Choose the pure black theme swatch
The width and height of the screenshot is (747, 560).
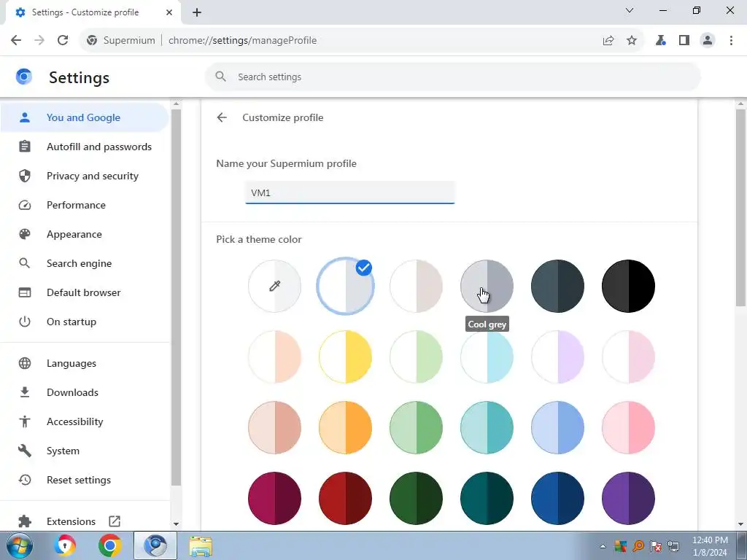[628, 286]
